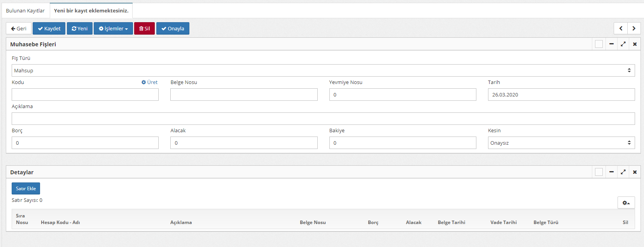Go to next record with right chevron
The image size is (644, 247).
(634, 28)
